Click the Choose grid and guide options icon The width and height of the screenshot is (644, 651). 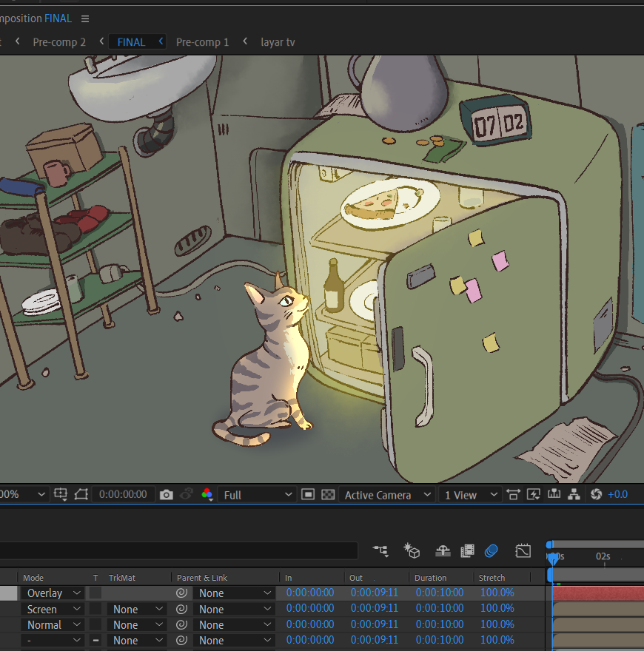point(61,494)
